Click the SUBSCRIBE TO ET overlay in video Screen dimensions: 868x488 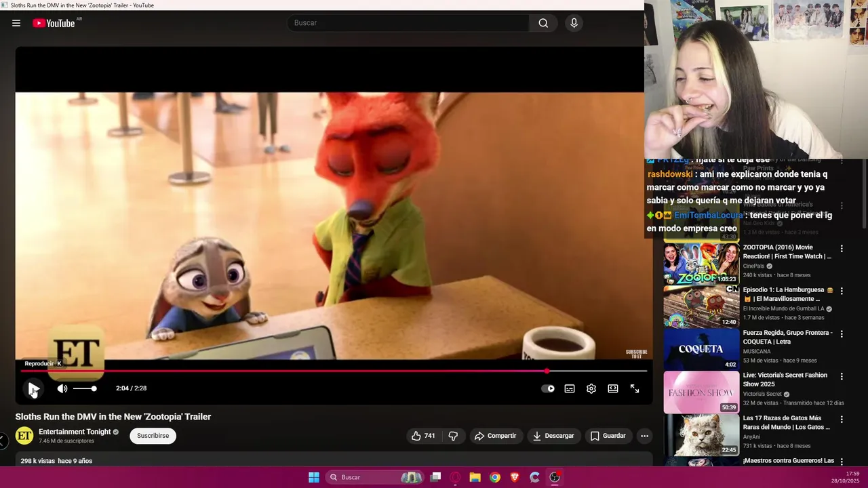click(636, 354)
